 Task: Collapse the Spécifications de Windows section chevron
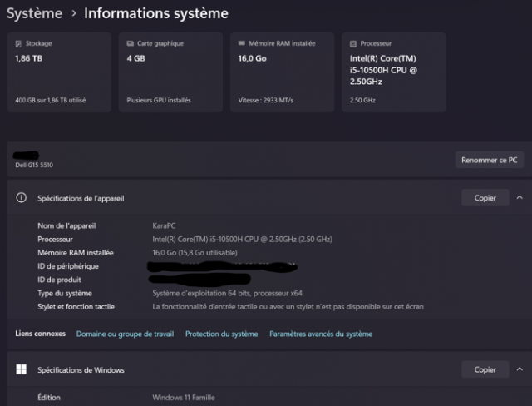coord(520,369)
